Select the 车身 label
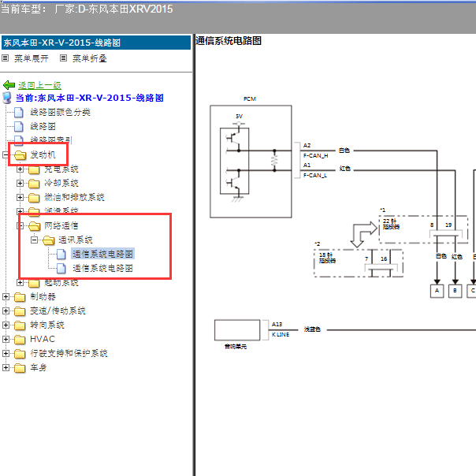Image resolution: width=476 pixels, height=476 pixels. pyautogui.click(x=39, y=367)
